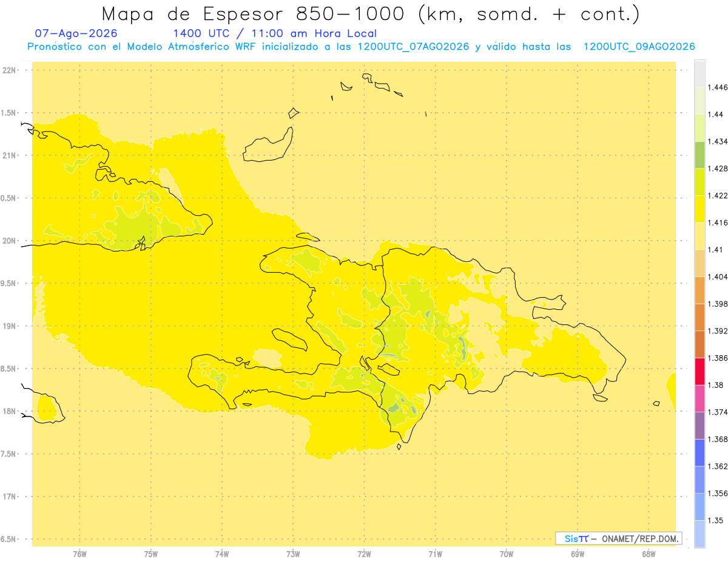Click the legend value 1.428
728x562 pixels.
[718, 169]
